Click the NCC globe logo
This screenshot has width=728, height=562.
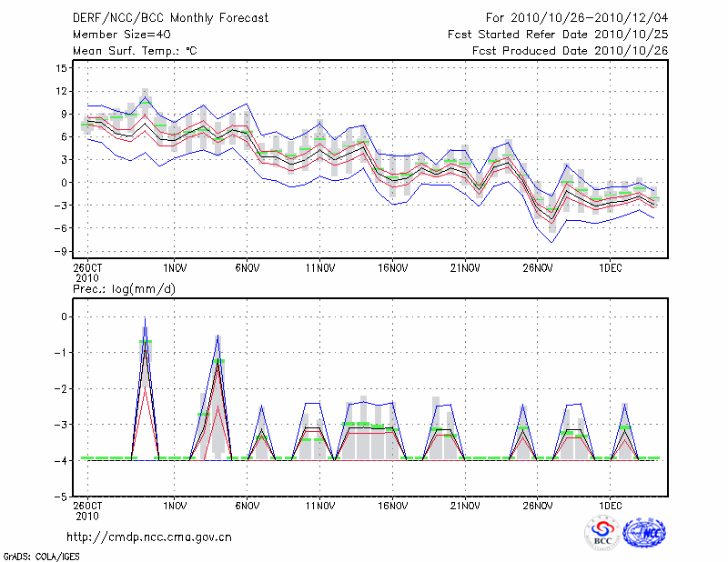643,533
